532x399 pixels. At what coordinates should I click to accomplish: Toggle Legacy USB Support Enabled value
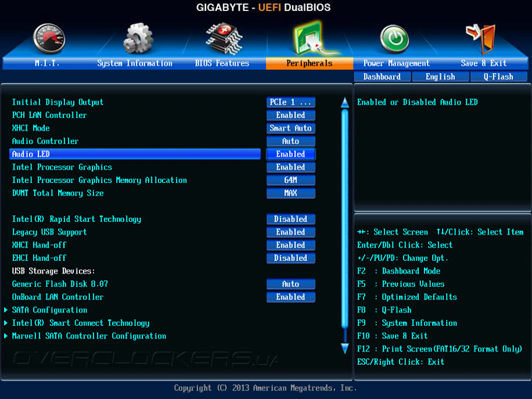[291, 232]
